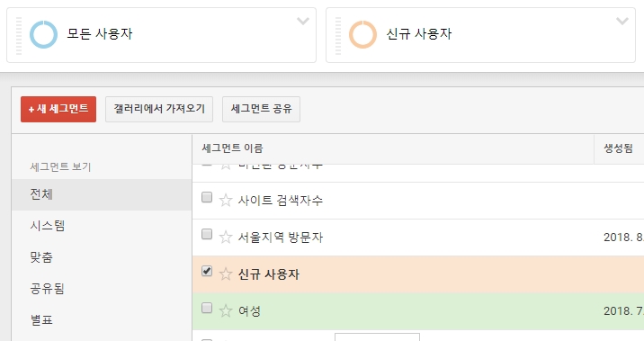Sort by 세그먼트 이름 column header

tap(232, 148)
